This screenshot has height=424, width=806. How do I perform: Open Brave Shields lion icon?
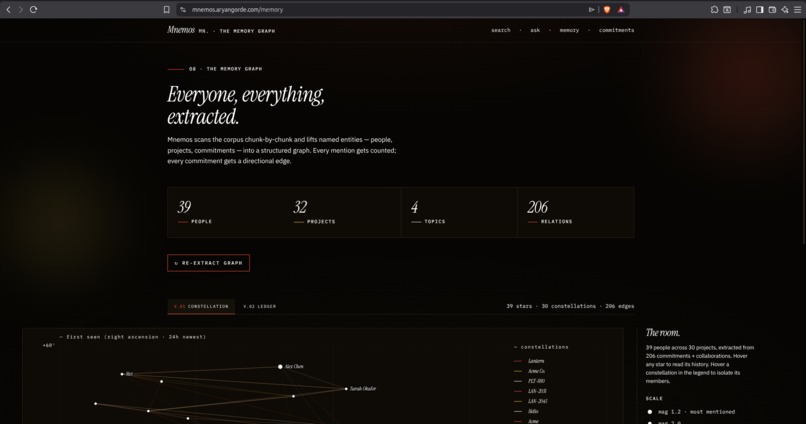(607, 9)
